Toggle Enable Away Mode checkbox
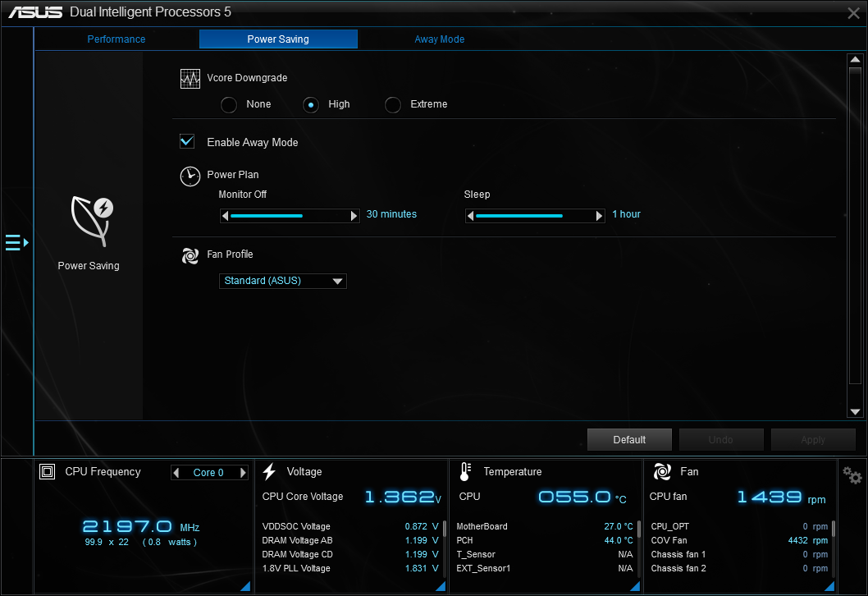The image size is (868, 596). (x=187, y=142)
